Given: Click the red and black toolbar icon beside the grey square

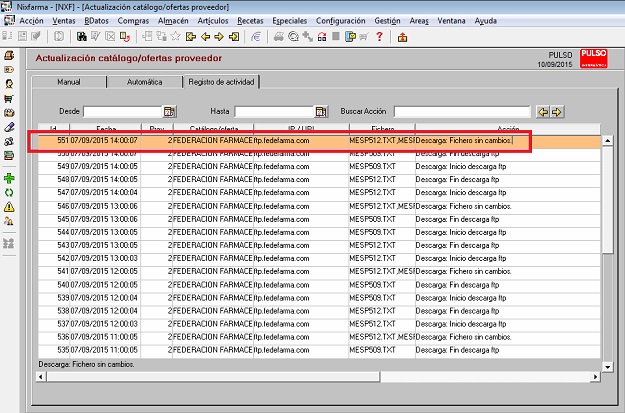Looking at the screenshot, I should [x=322, y=37].
